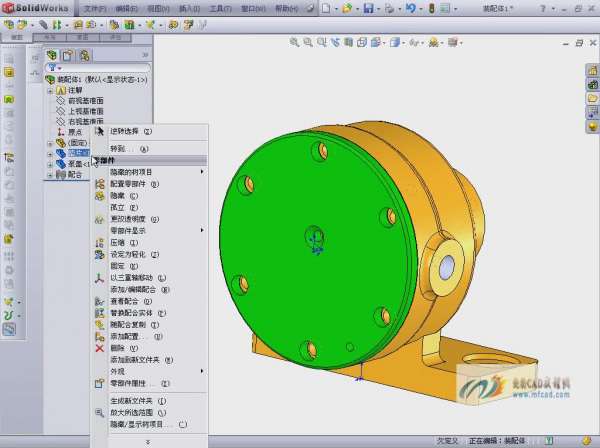The height and width of the screenshot is (448, 600).
Task: Open dropdown arrow beside Display Style icon
Action: [404, 43]
